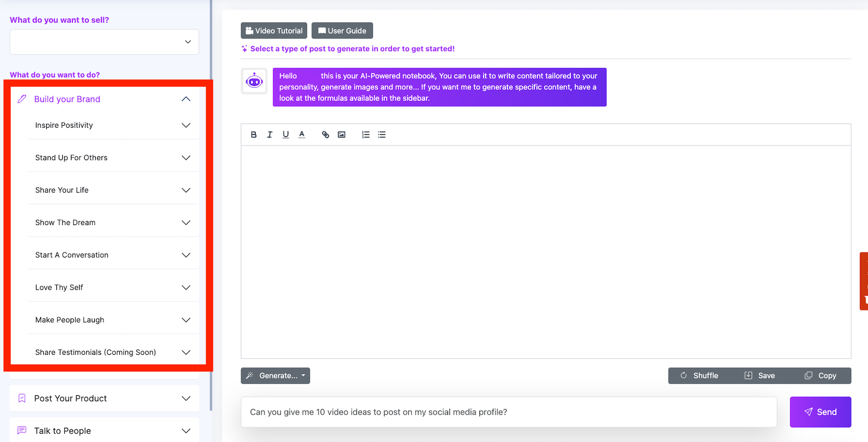Open the 'What do you want to sell?' dropdown
This screenshot has width=868, height=442.
point(104,42)
